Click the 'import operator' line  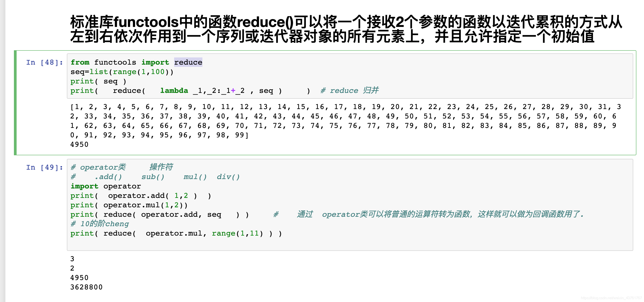click(x=106, y=186)
